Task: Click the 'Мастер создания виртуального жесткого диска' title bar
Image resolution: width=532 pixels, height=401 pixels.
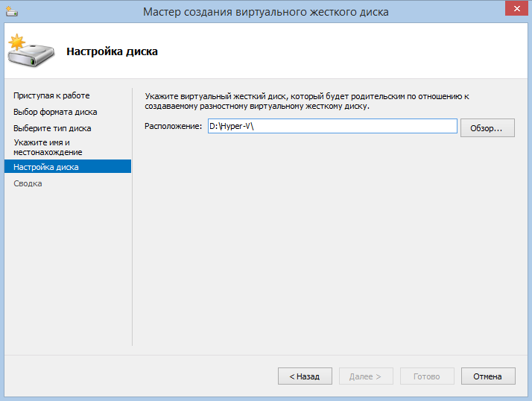Action: 266,11
